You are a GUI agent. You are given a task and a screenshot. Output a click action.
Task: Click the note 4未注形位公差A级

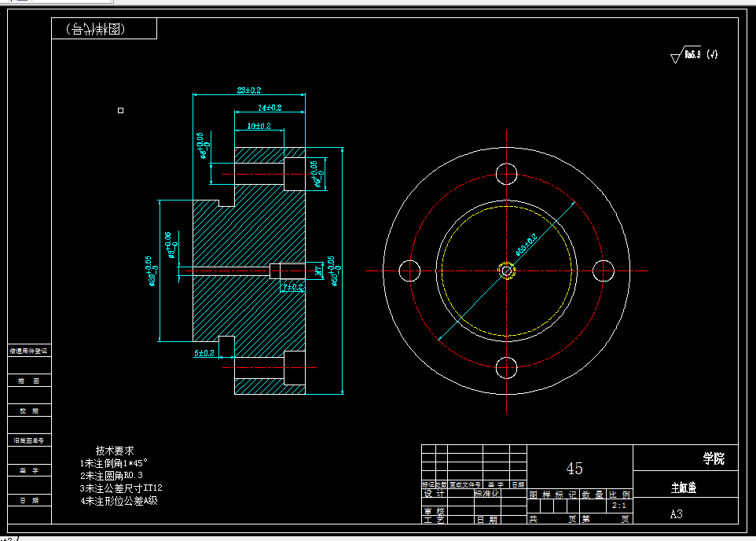pos(119,501)
